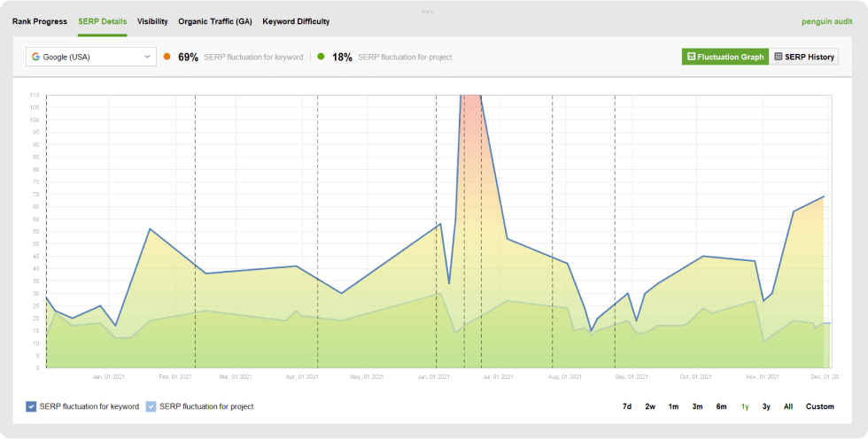Switch to the SERP History view
868x439 pixels.
pos(804,57)
